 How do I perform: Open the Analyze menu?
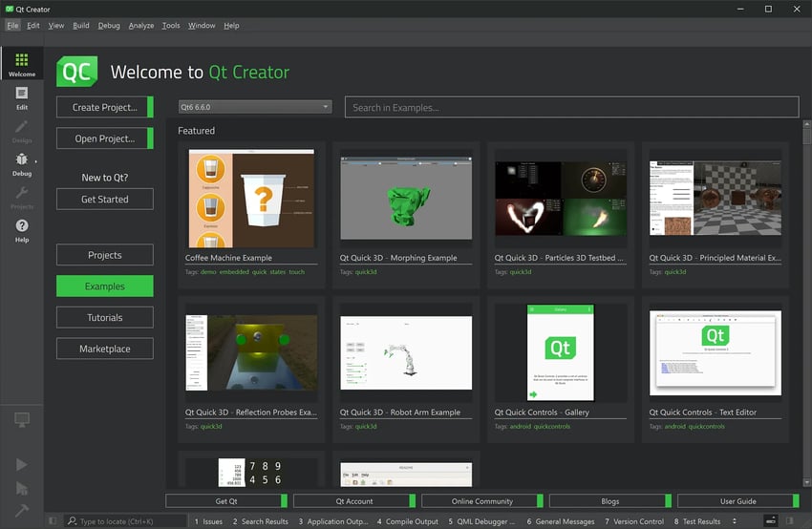point(140,26)
